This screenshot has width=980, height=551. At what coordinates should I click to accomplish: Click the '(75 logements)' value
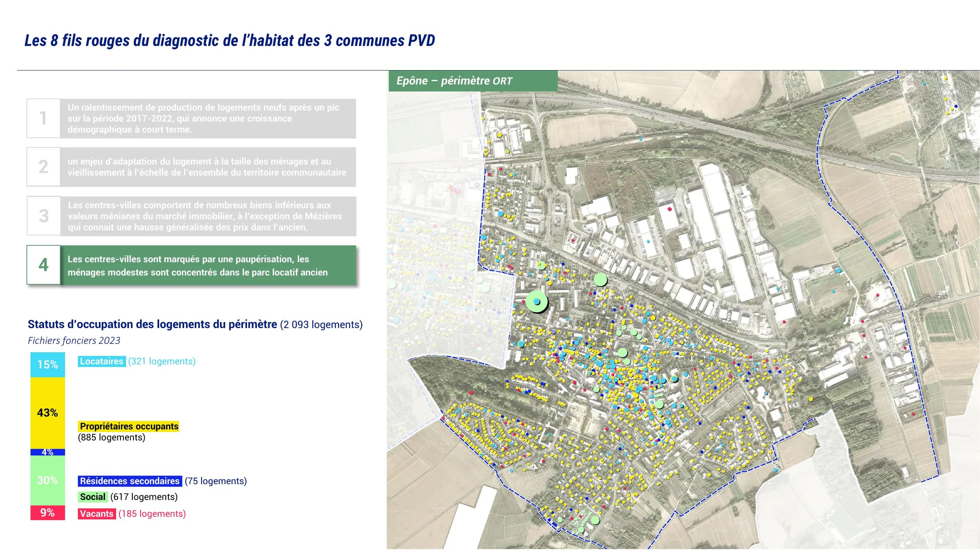(x=216, y=481)
